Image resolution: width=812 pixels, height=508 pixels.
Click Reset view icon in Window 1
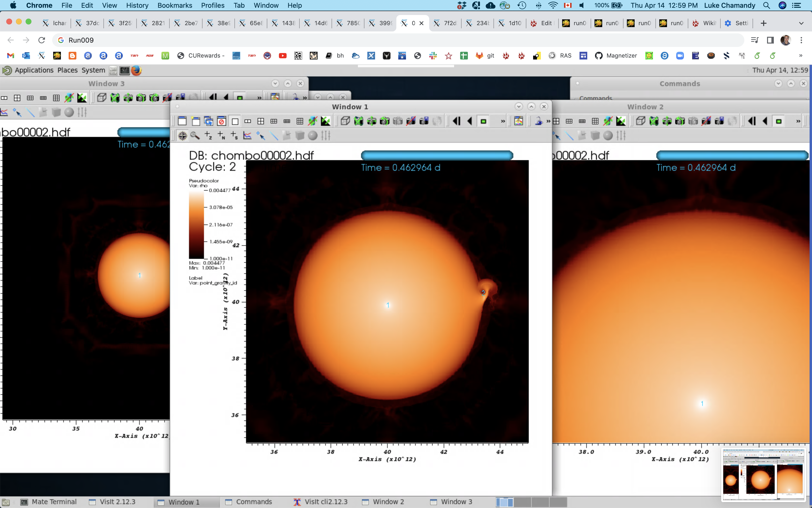[x=358, y=121]
